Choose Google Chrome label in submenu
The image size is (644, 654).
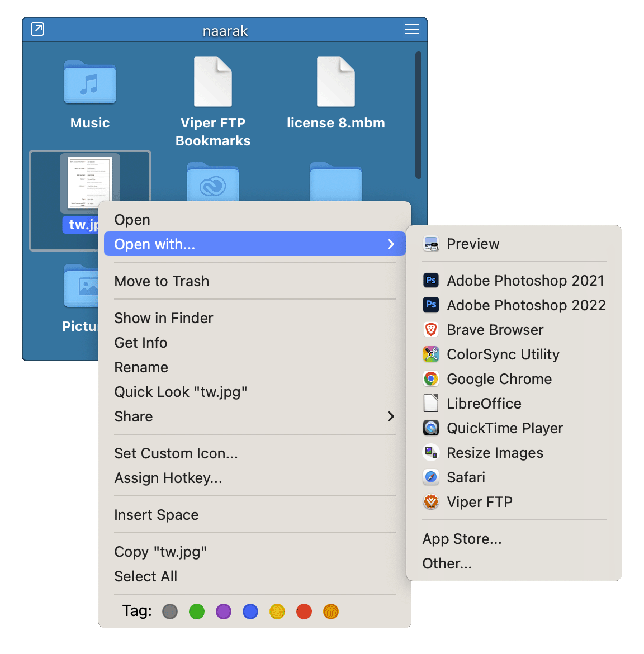[x=499, y=379]
